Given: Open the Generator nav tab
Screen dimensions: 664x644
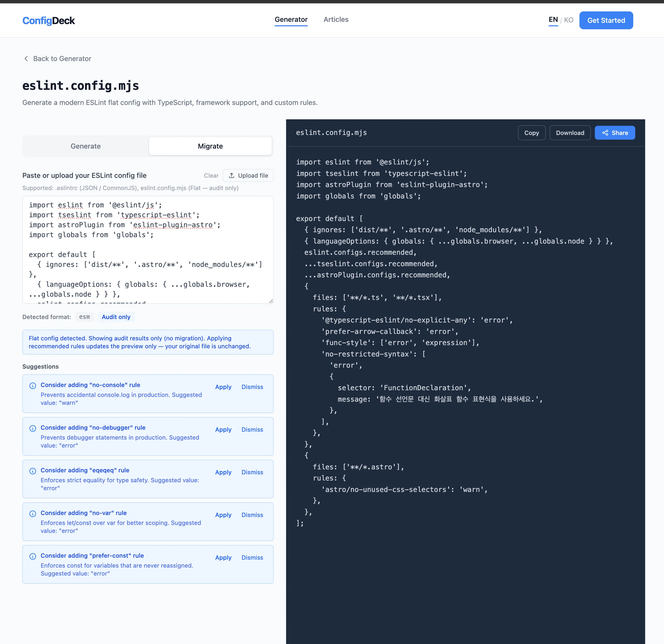Looking at the screenshot, I should click(x=291, y=19).
